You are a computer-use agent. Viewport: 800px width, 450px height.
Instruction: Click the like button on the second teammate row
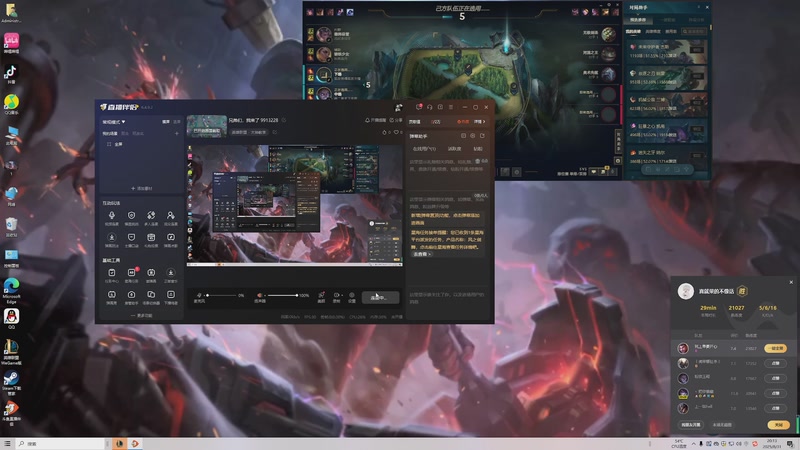tap(775, 363)
